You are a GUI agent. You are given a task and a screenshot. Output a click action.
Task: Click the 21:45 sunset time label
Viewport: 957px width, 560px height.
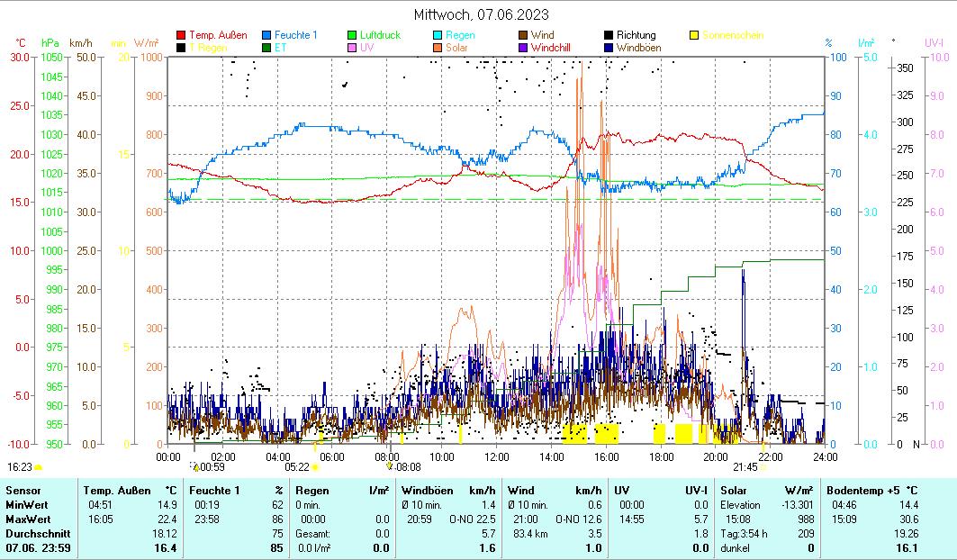745,467
